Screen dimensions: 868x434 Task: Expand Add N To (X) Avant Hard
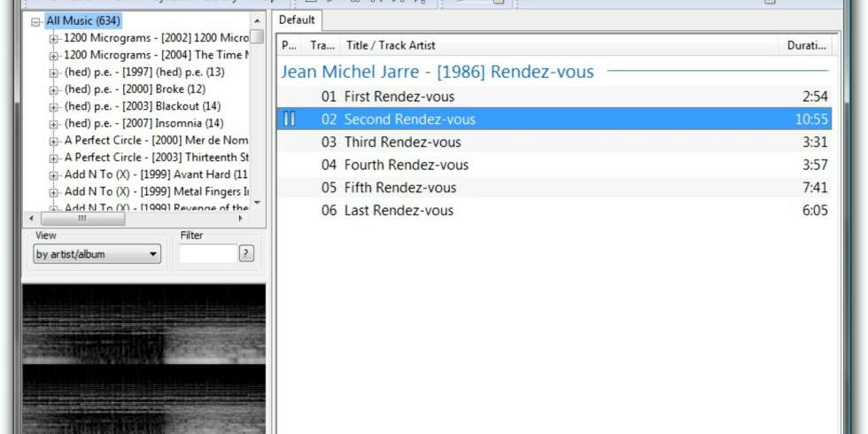pos(54,176)
